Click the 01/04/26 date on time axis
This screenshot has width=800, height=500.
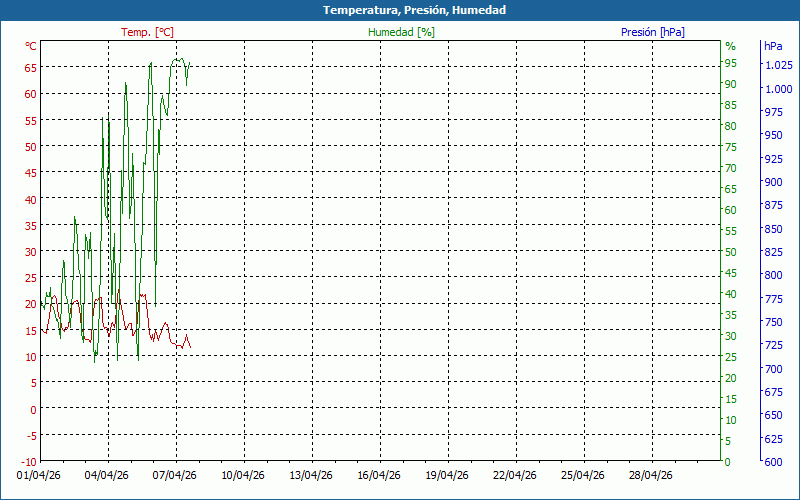(38, 476)
